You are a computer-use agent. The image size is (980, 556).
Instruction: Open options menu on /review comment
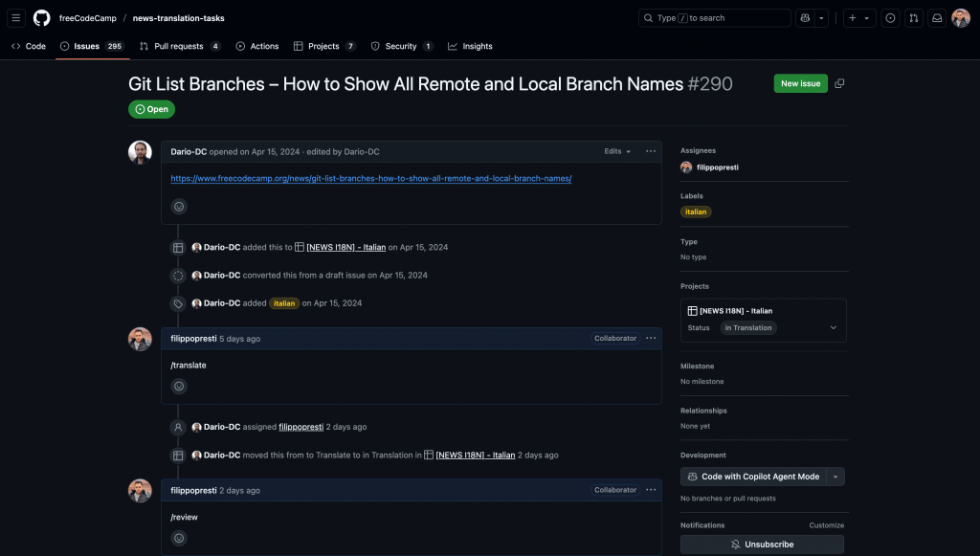pos(651,490)
